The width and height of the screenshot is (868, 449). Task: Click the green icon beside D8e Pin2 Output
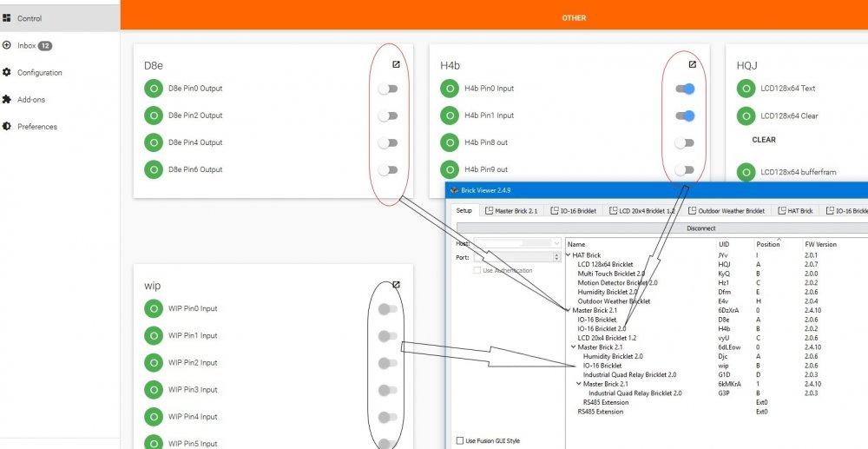[x=153, y=116]
